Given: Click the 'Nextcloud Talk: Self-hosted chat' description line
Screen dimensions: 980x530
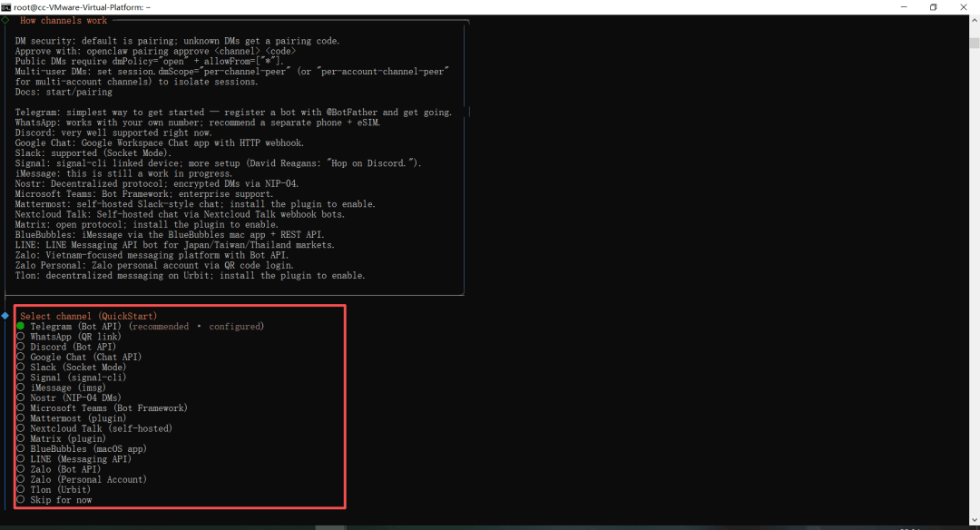Looking at the screenshot, I should click(180, 214).
